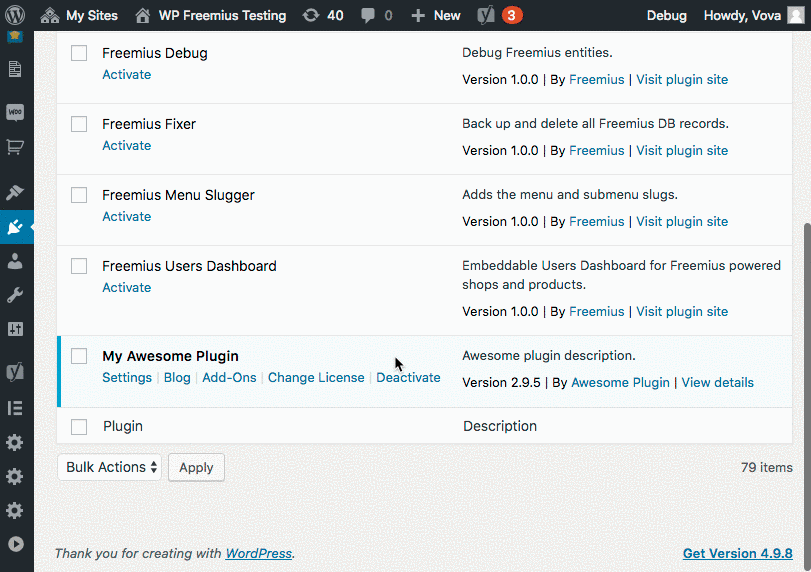Click the Pages icon in sidebar

point(15,69)
